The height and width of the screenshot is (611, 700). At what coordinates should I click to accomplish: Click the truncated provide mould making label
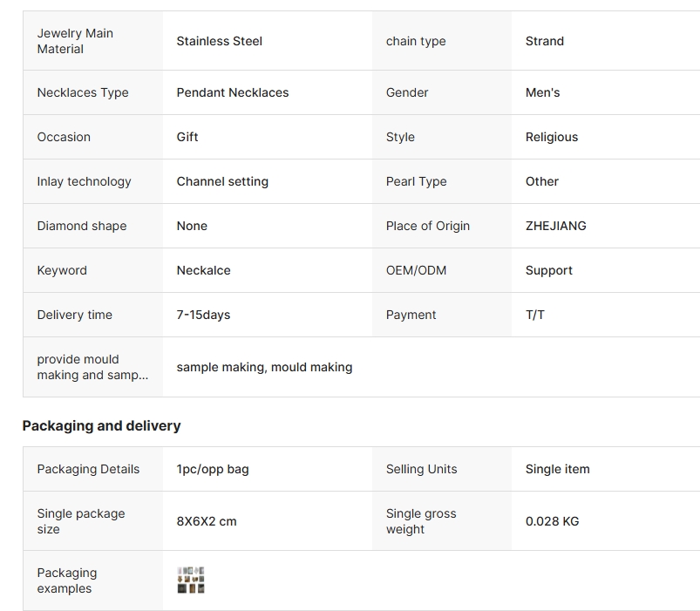[92, 367]
